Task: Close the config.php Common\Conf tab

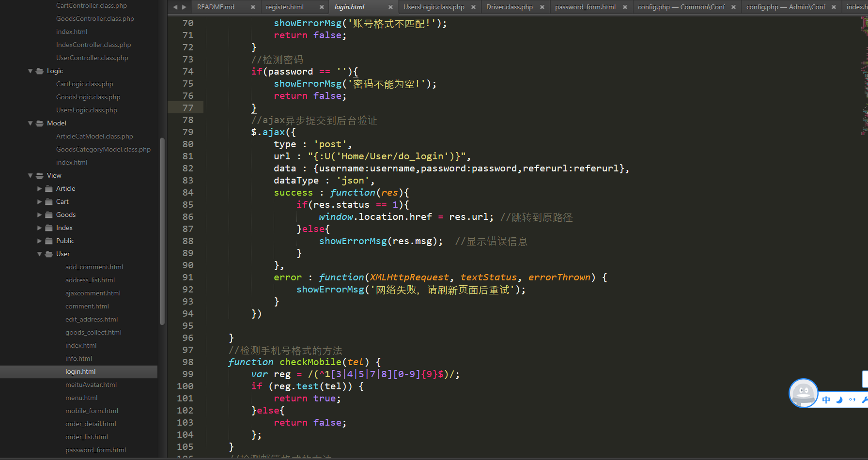Action: [x=733, y=7]
